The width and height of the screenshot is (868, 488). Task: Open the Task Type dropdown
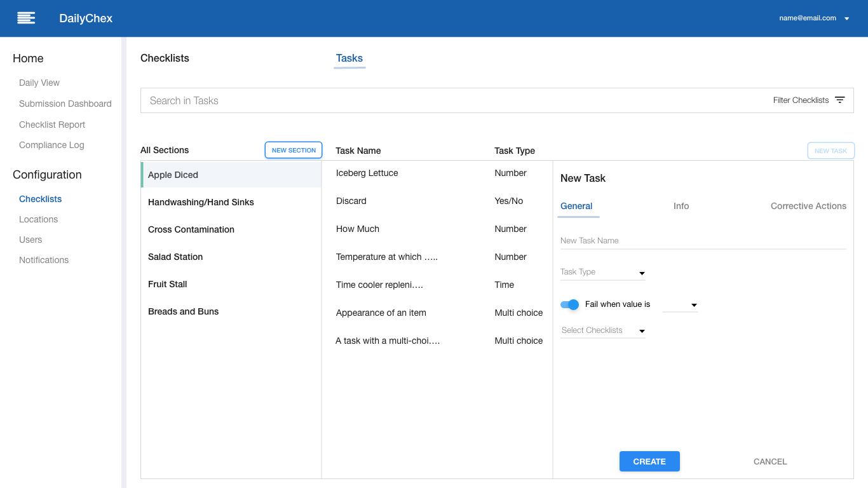click(x=603, y=272)
